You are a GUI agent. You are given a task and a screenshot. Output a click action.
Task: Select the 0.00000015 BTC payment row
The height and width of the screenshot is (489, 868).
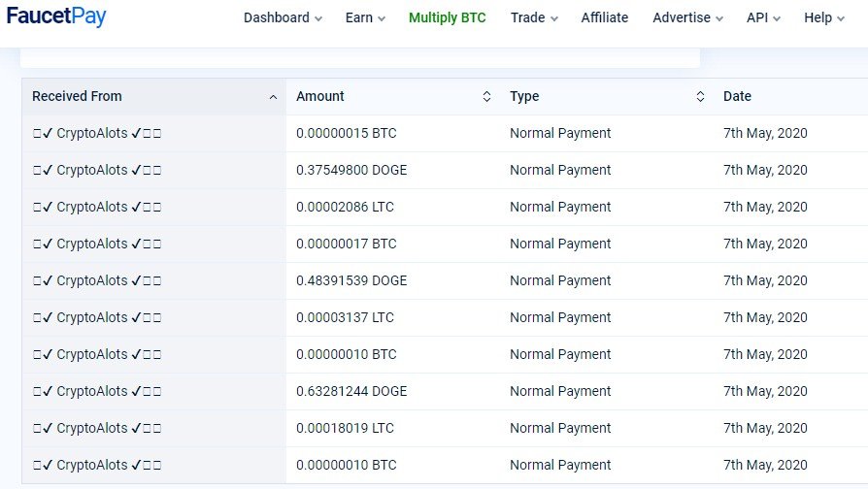[445, 133]
